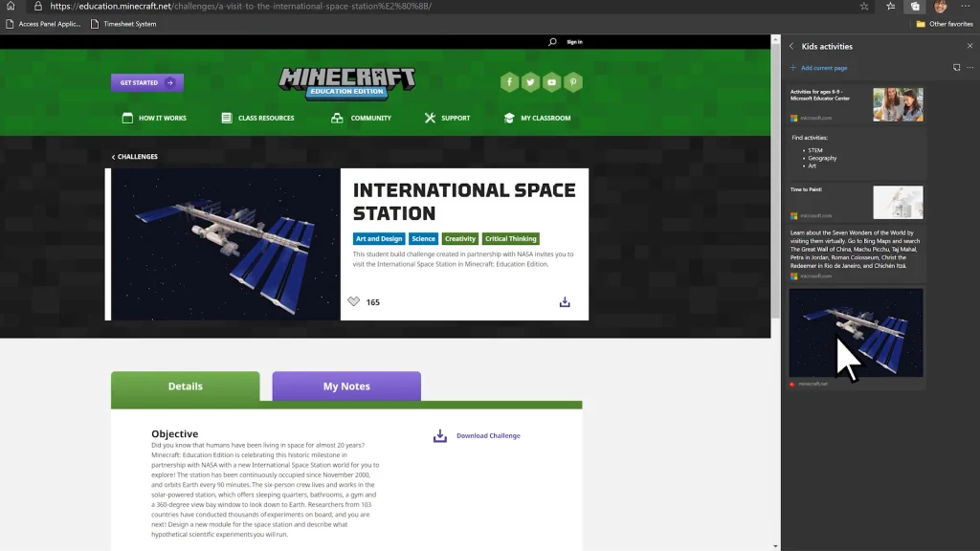Image resolution: width=980 pixels, height=551 pixels.
Task: Click Geography in the Find activities note
Action: click(822, 158)
